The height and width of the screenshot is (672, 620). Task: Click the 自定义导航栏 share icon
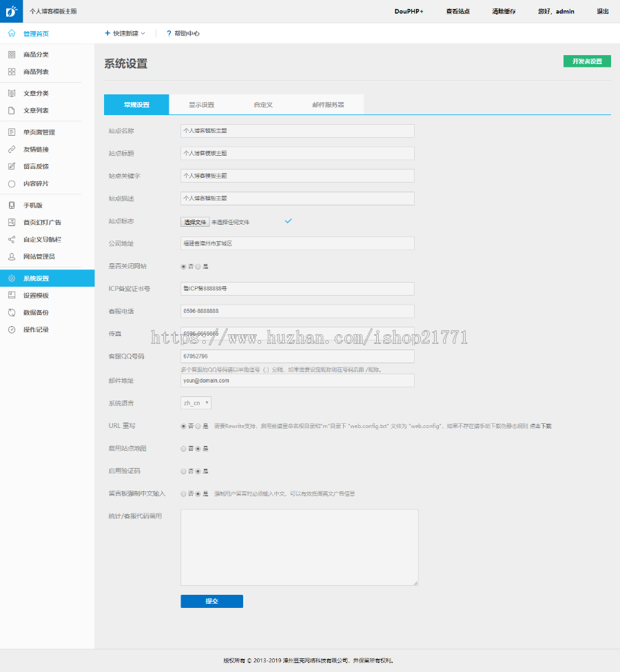coord(12,240)
